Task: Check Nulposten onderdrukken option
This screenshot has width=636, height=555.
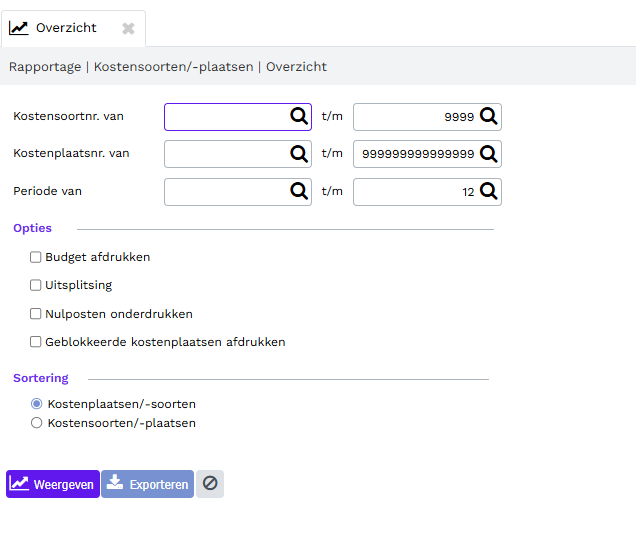Action: point(36,314)
